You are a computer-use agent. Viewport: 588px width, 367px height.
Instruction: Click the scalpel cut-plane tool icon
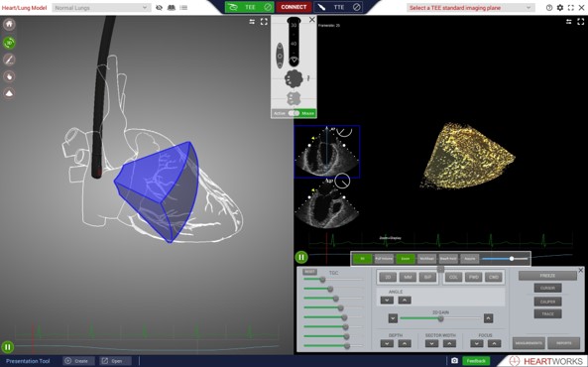9,60
